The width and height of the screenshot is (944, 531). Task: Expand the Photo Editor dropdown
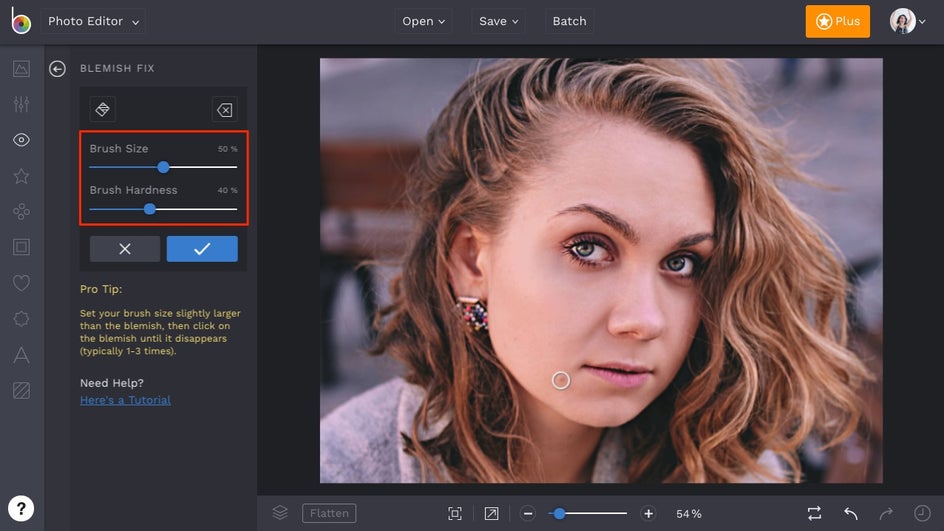point(94,21)
